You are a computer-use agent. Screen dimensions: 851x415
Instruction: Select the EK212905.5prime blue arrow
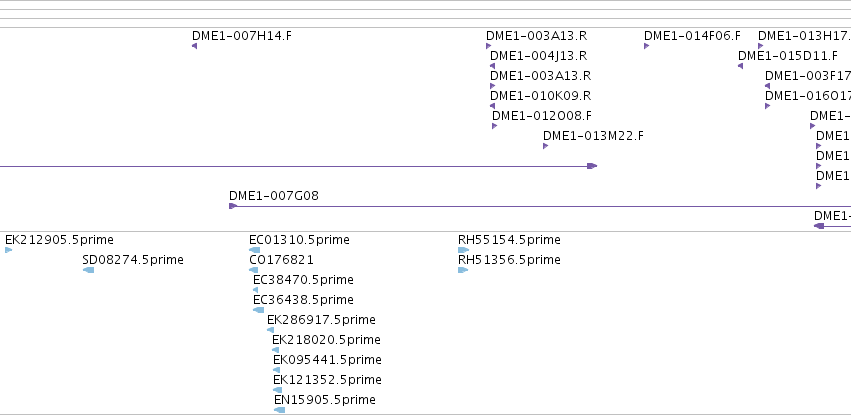pyautogui.click(x=8, y=250)
